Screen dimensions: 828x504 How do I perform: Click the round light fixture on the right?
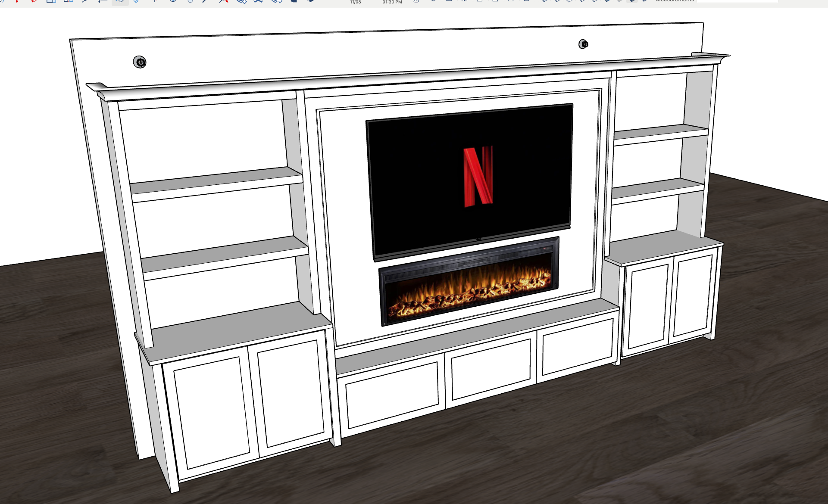(583, 44)
